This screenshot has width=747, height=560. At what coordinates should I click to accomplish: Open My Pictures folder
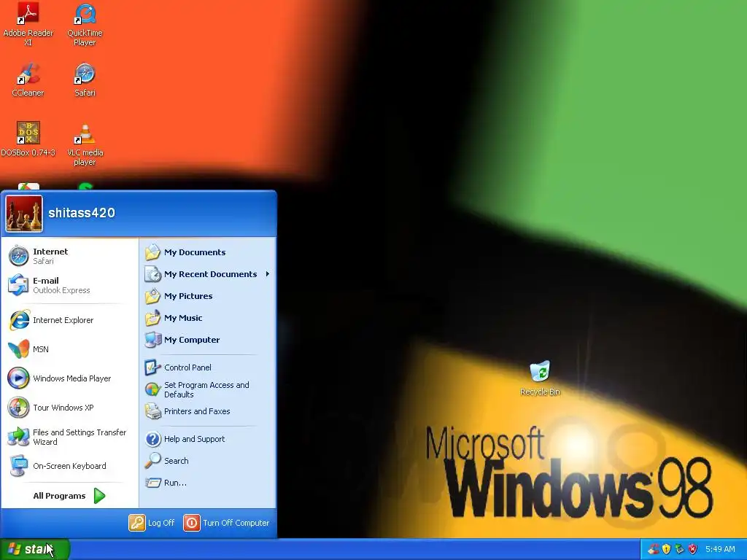(208, 296)
